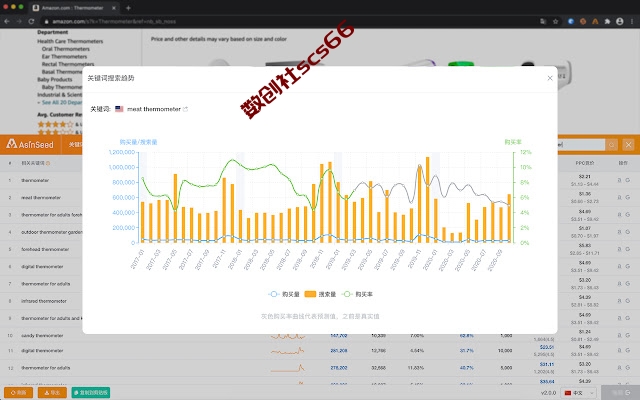This screenshot has width=640, height=400.
Task: Open the language dropdown showing 中文
Action: [x=578, y=393]
